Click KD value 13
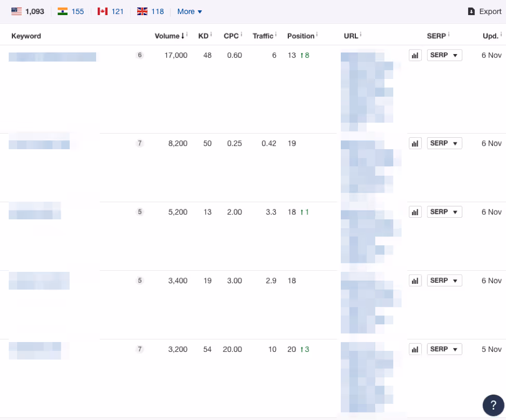Image resolution: width=506 pixels, height=420 pixels. [207, 212]
